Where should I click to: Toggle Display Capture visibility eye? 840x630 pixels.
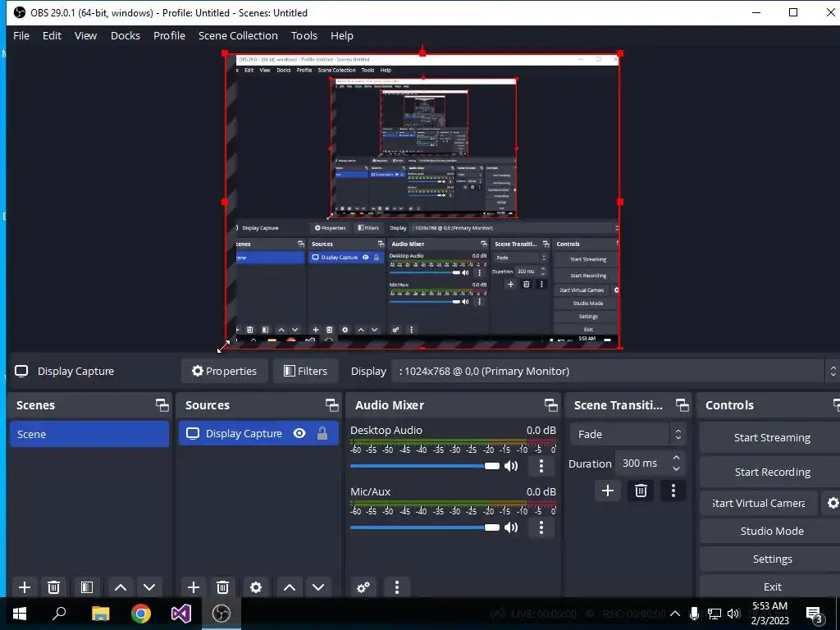point(299,433)
